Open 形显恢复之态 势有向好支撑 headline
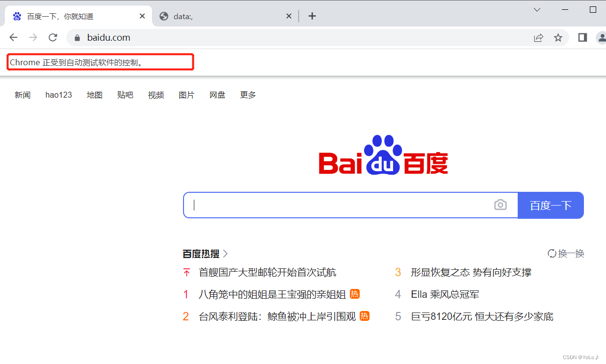The image size is (606, 364). pos(471,272)
